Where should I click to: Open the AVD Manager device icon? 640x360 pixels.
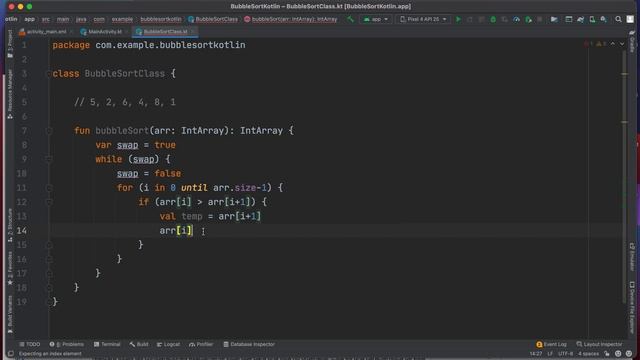(592, 19)
